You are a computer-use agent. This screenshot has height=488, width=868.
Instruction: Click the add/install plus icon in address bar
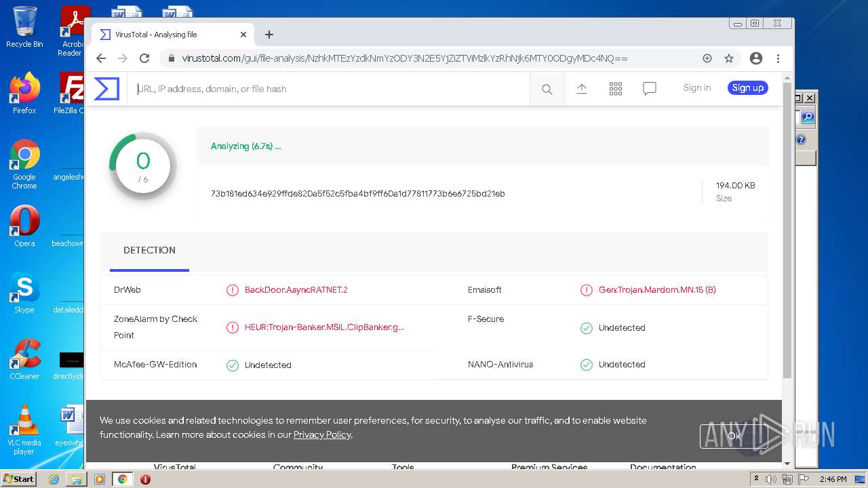[x=707, y=58]
